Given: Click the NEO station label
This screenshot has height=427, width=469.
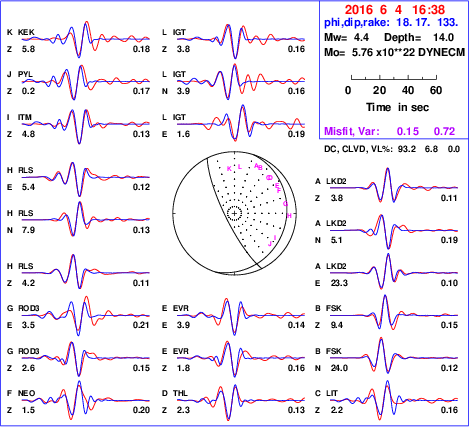Looking at the screenshot, I should point(26,393).
